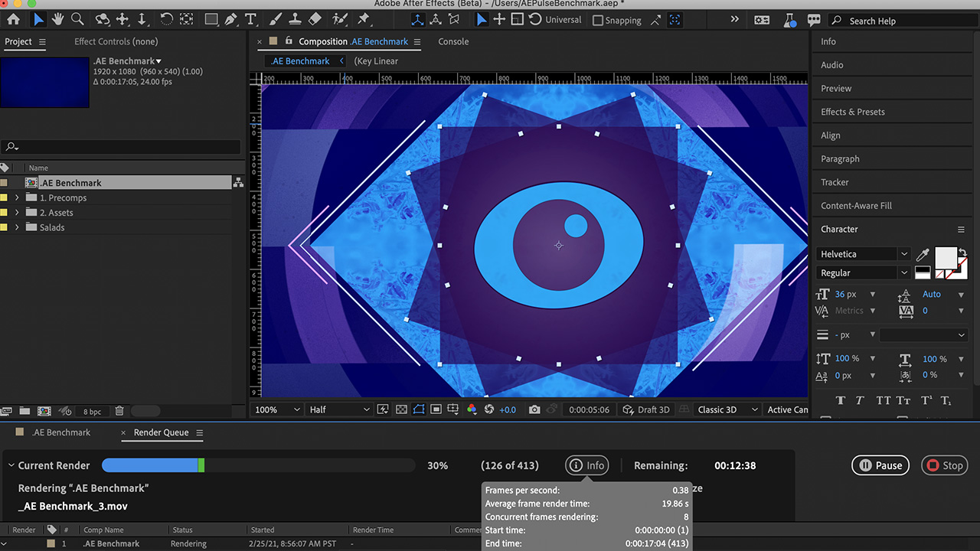980x551 pixels.
Task: Pause the current render
Action: pyautogui.click(x=880, y=465)
